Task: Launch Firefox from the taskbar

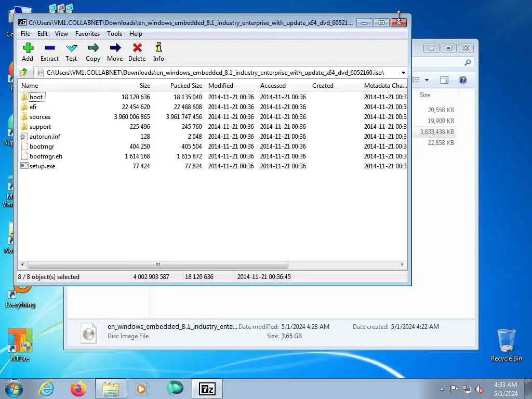Action: point(78,389)
